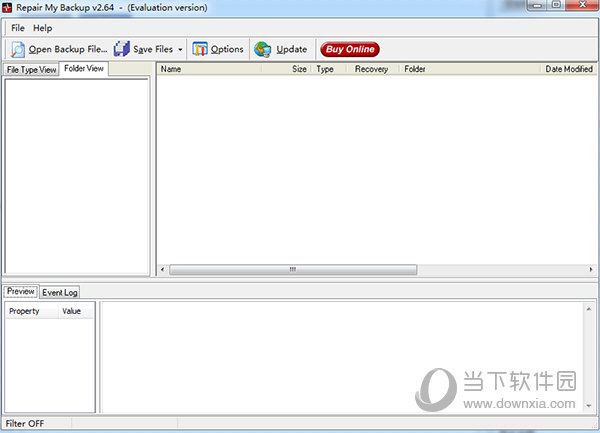This screenshot has height=433, width=600.
Task: Click the Filter OFF status bar text
Action: (x=25, y=423)
